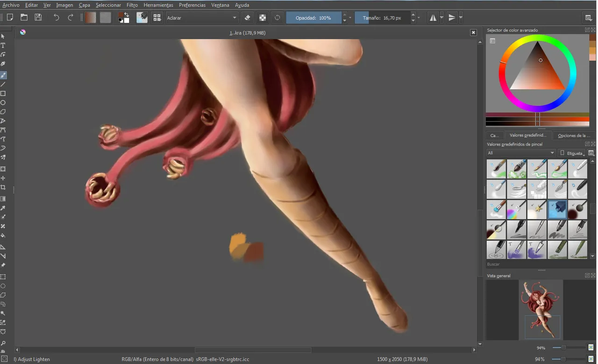This screenshot has width=598, height=364.
Task: Switch to the Opciones de la tab
Action: tap(574, 135)
